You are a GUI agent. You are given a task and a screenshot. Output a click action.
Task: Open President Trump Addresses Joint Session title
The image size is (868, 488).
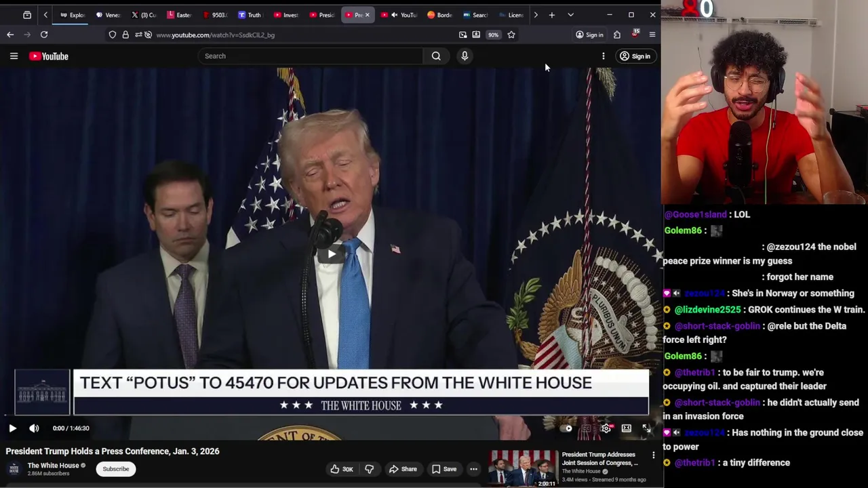pyautogui.click(x=599, y=459)
